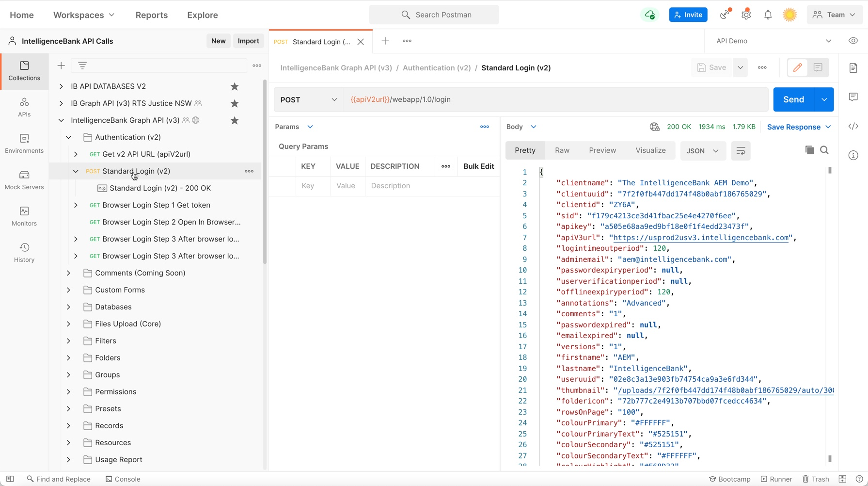Screen dimensions: 868x486
Task: Toggle the environment quick look eye
Action: (x=853, y=41)
